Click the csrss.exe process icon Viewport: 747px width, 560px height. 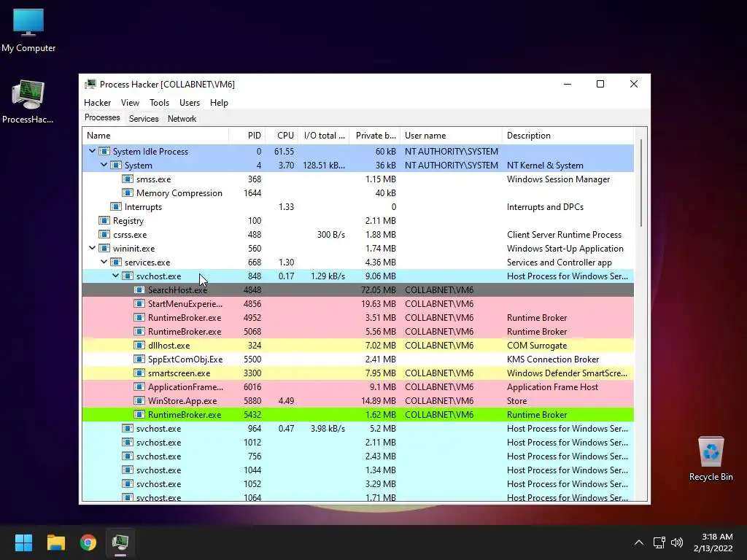point(104,234)
